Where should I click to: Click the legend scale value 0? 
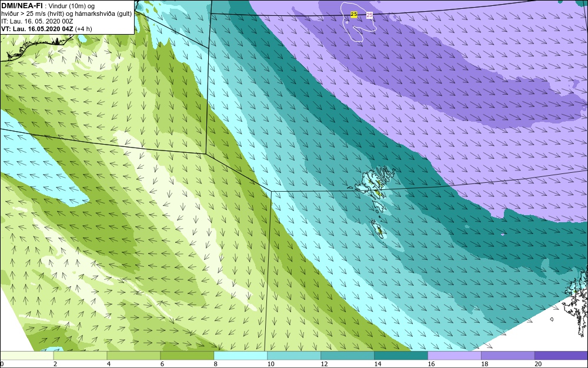[x=2, y=364]
